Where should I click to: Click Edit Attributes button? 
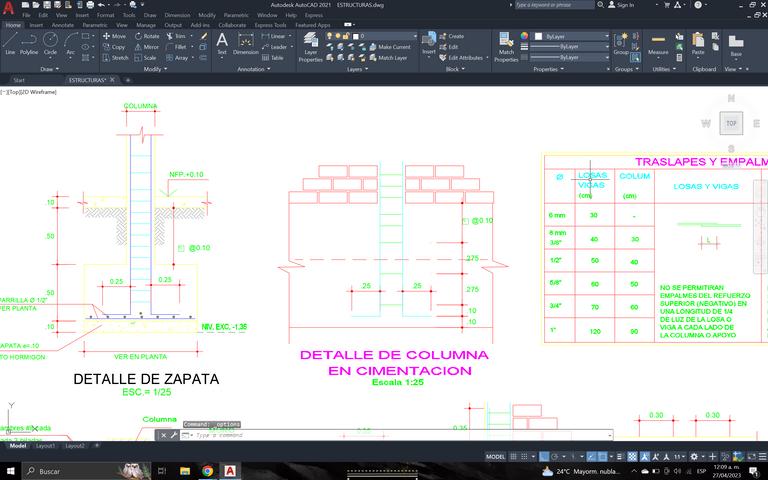461,58
